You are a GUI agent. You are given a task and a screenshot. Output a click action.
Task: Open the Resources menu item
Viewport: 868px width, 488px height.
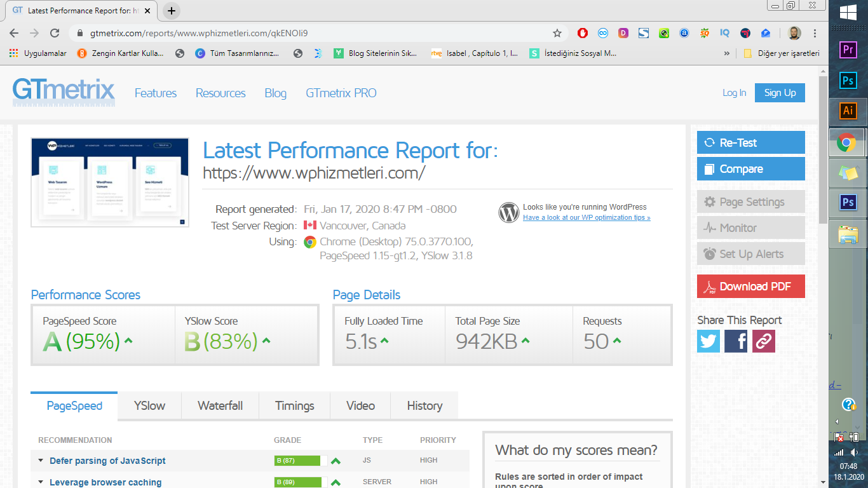click(x=220, y=93)
